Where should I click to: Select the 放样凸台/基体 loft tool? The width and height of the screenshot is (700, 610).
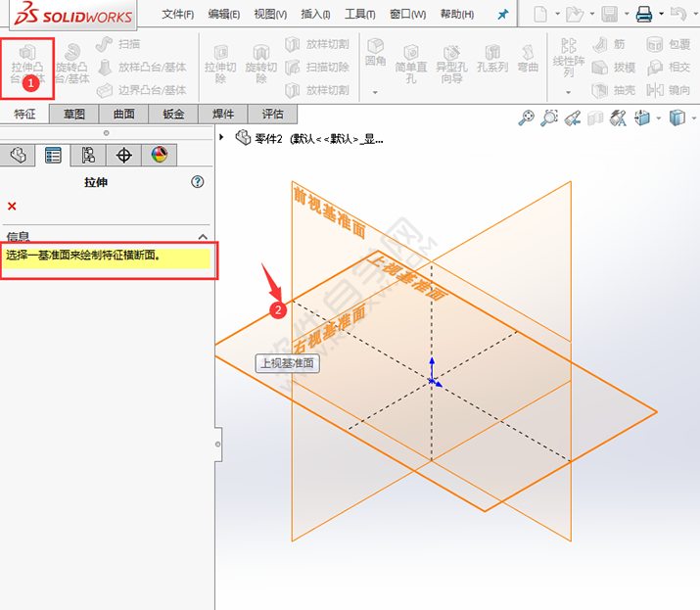[x=142, y=67]
